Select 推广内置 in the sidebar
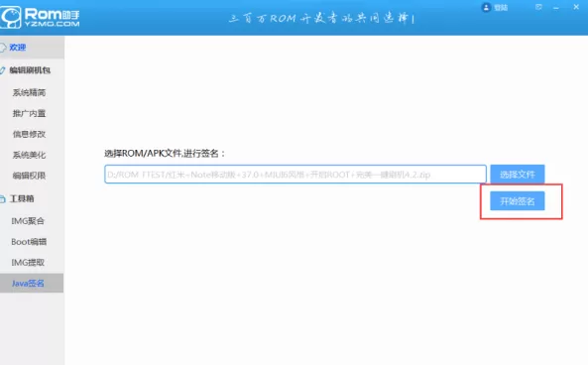This screenshot has width=588, height=365. [x=29, y=113]
